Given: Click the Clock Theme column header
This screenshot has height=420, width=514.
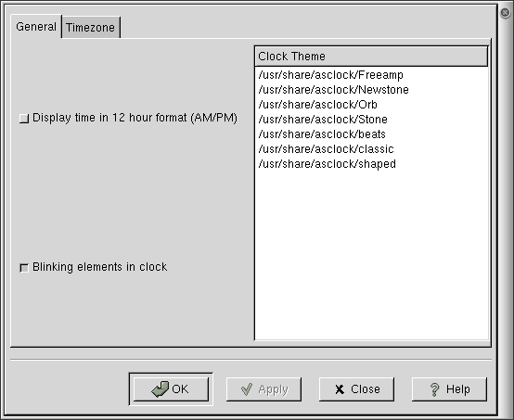Looking at the screenshot, I should [371, 57].
